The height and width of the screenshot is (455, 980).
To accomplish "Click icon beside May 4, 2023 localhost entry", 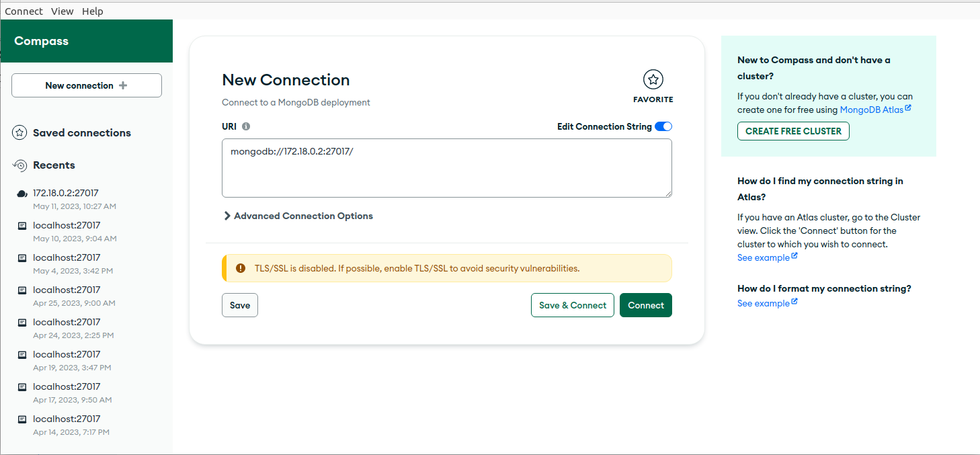I will pos(22,258).
